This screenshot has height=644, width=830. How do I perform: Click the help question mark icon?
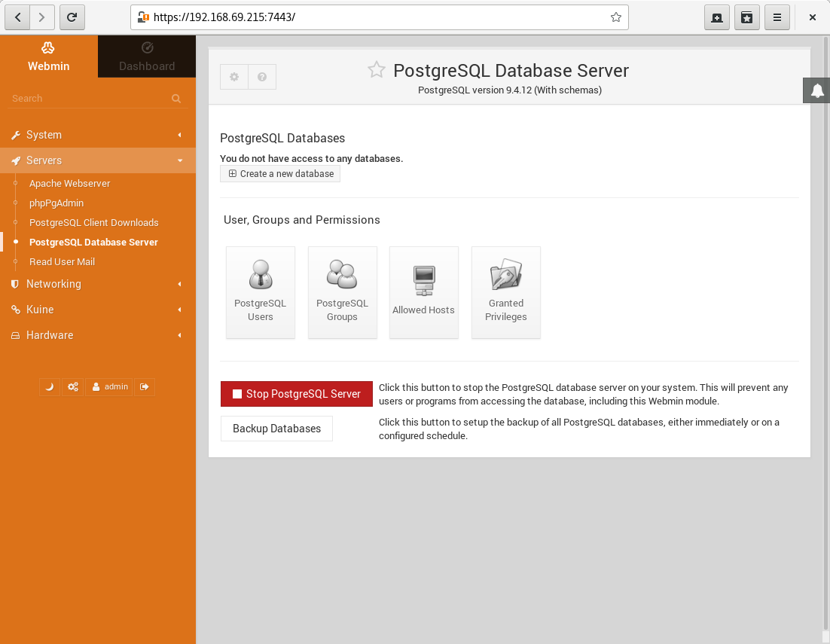click(262, 77)
